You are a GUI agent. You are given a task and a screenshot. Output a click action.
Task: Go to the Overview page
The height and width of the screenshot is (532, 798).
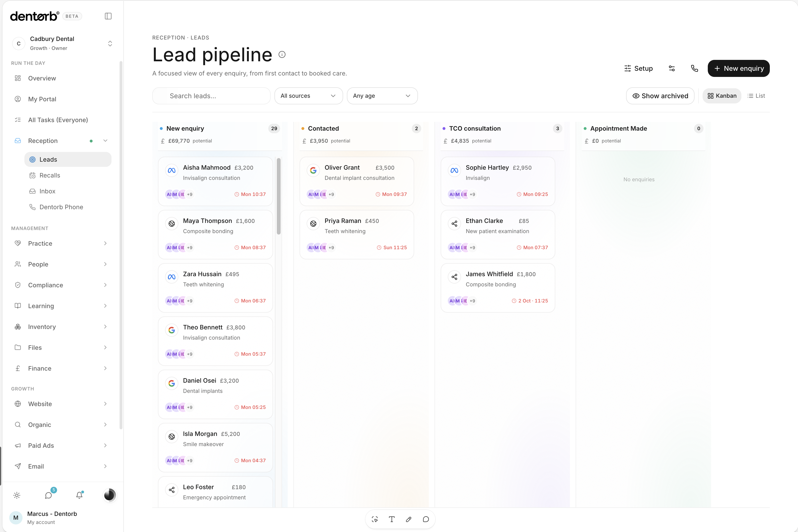(x=42, y=78)
